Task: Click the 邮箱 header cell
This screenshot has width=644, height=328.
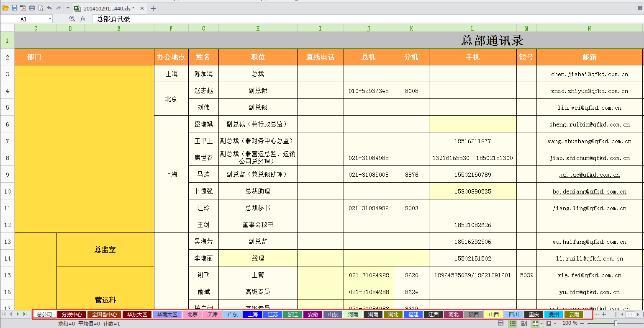Action: click(590, 57)
